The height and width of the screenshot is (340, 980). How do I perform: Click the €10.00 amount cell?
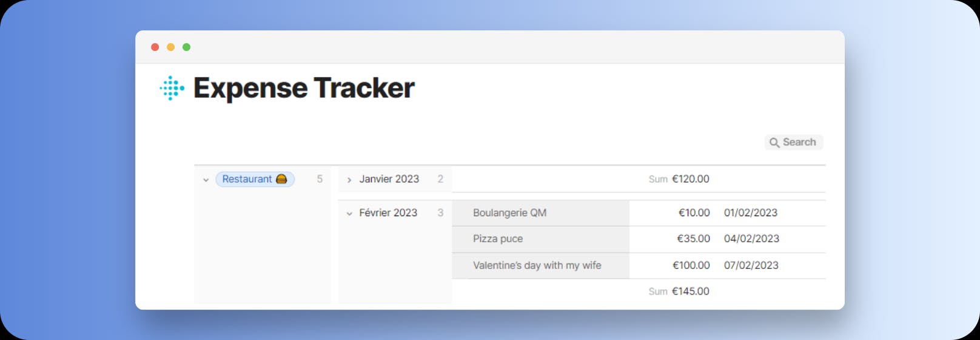(694, 213)
